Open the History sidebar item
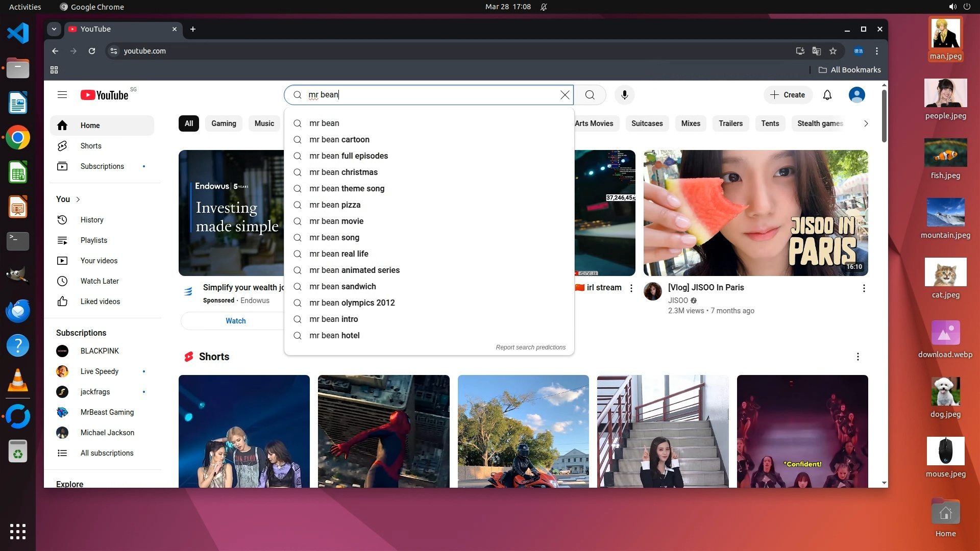 coord(92,220)
